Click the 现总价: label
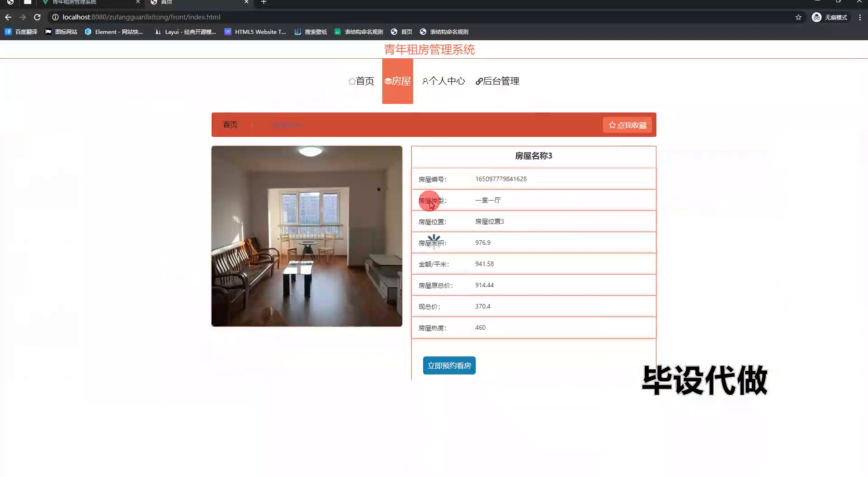 pos(429,307)
